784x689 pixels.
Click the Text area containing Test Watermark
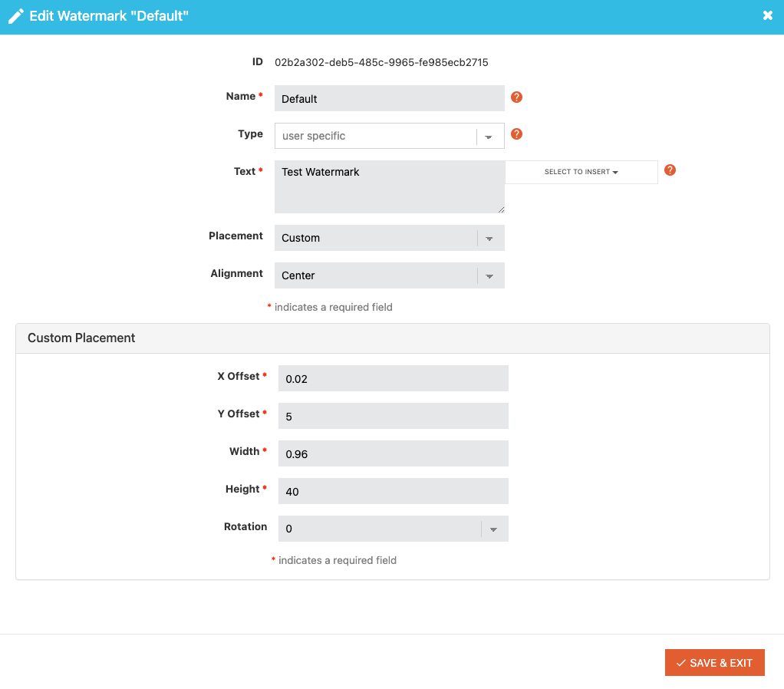(390, 187)
